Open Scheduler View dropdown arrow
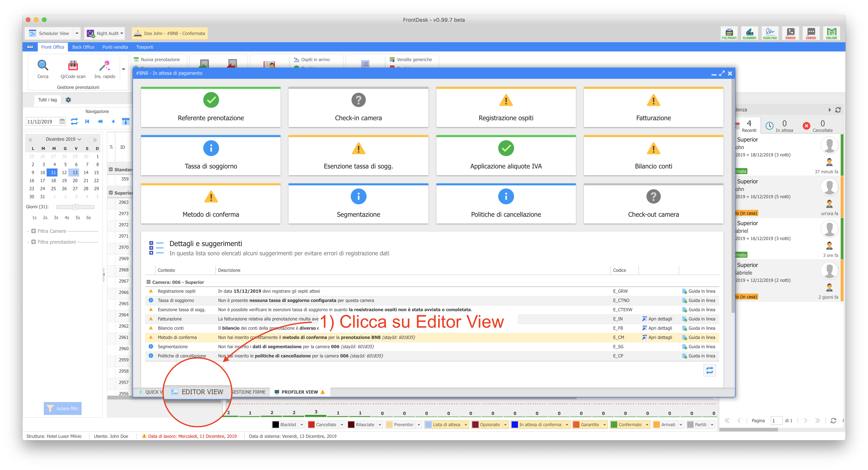 tap(77, 33)
